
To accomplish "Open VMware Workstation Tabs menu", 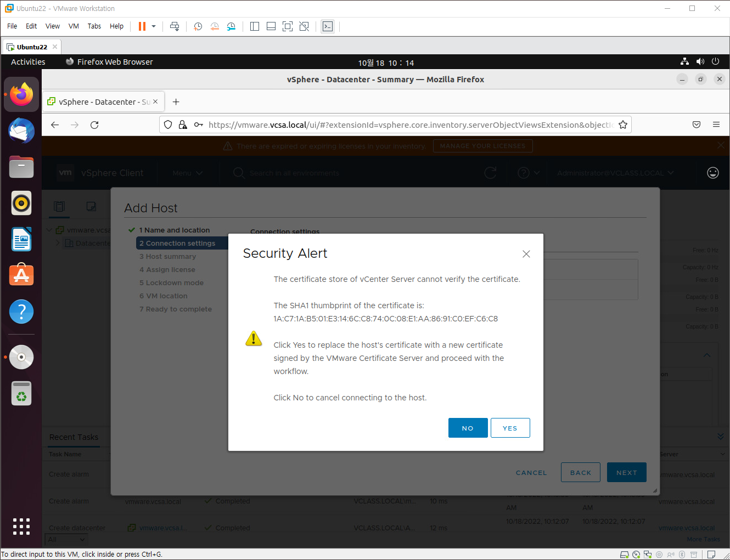I will pyautogui.click(x=94, y=26).
